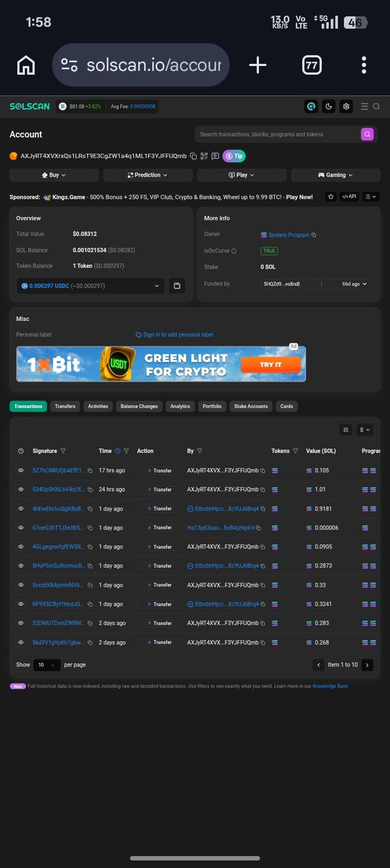View details eye icon for 67oeG3bTTJ3e transaction

[x=21, y=527]
